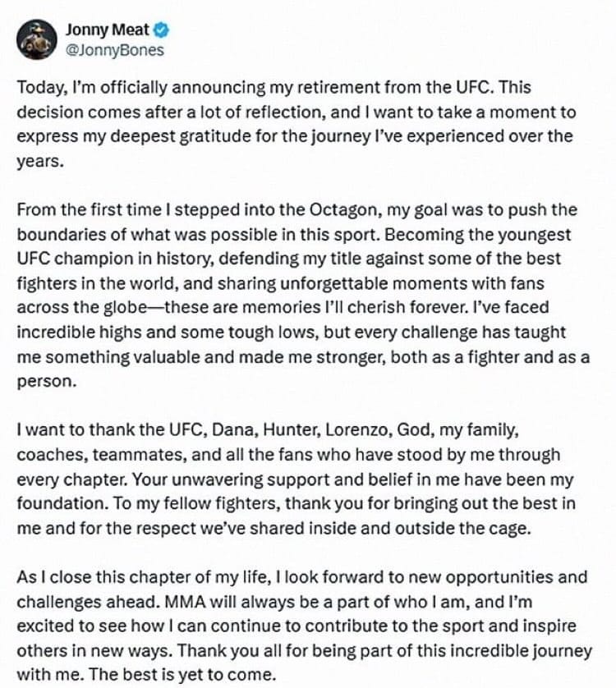The image size is (616, 688).
Task: Click the word "years." ending first paragraph
Action: [40, 162]
